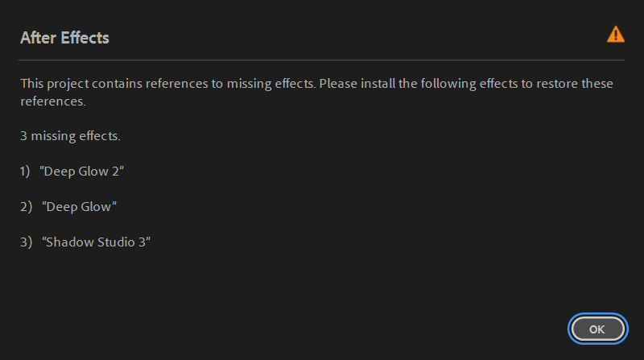The image size is (644, 360).
Task: Click the horizontal divider under the title
Action: [x=322, y=60]
